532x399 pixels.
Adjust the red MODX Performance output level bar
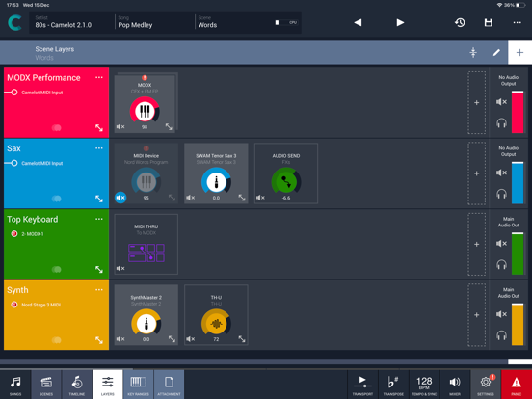point(518,112)
